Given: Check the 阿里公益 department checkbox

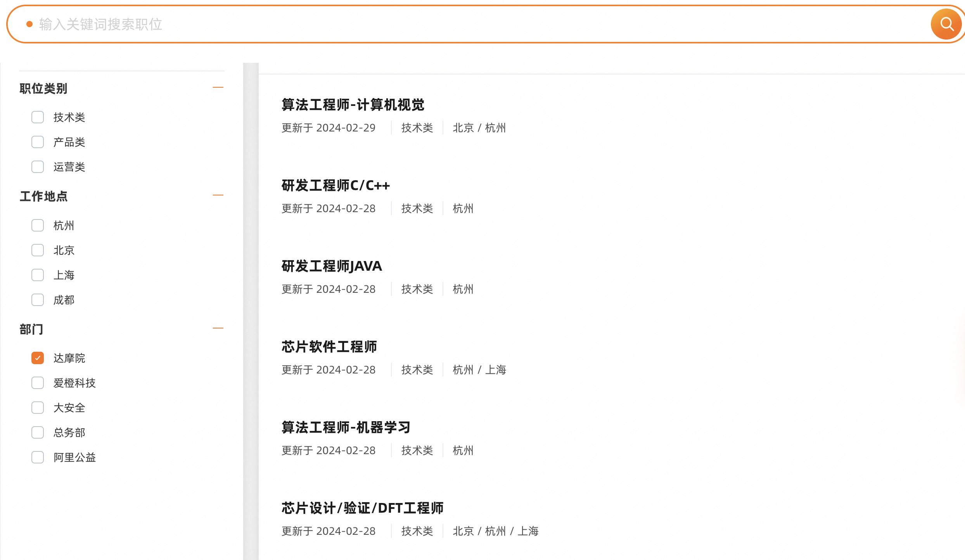Looking at the screenshot, I should click(38, 457).
